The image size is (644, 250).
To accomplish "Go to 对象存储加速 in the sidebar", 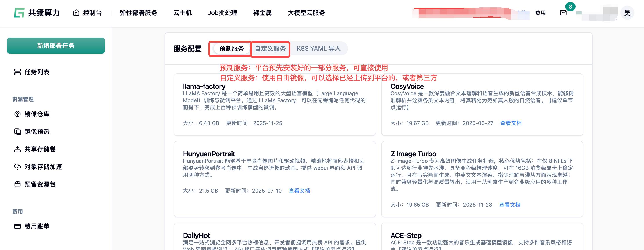I will point(43,167).
